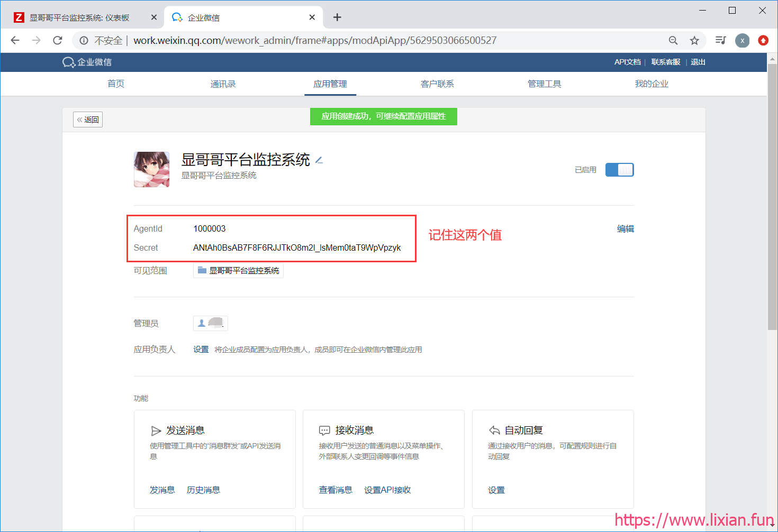Open the browser profile avatar icon
778x532 pixels.
click(742, 41)
